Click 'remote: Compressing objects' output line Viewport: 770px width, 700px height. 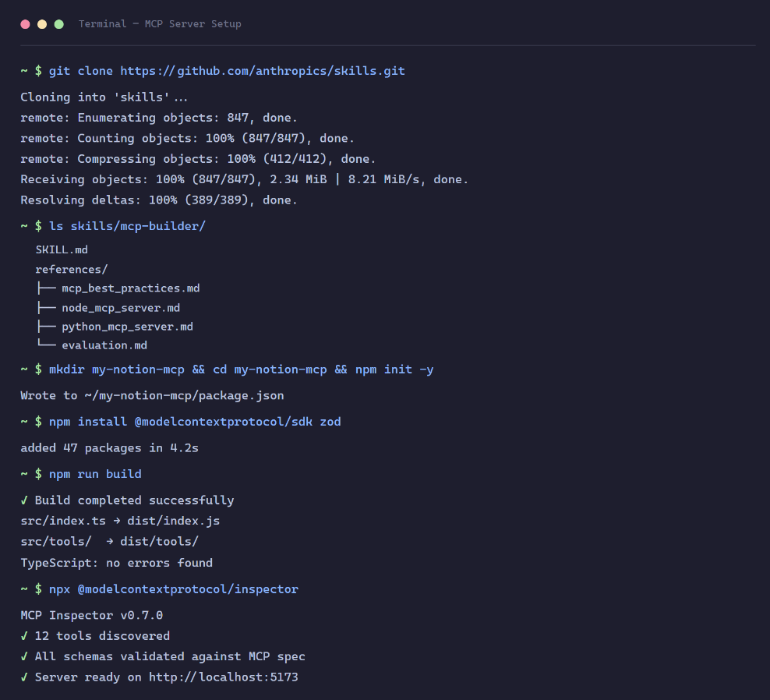[198, 159]
